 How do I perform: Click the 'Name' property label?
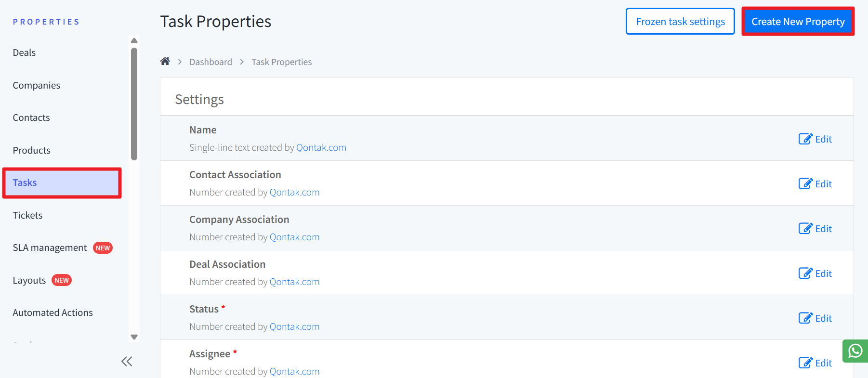click(203, 130)
